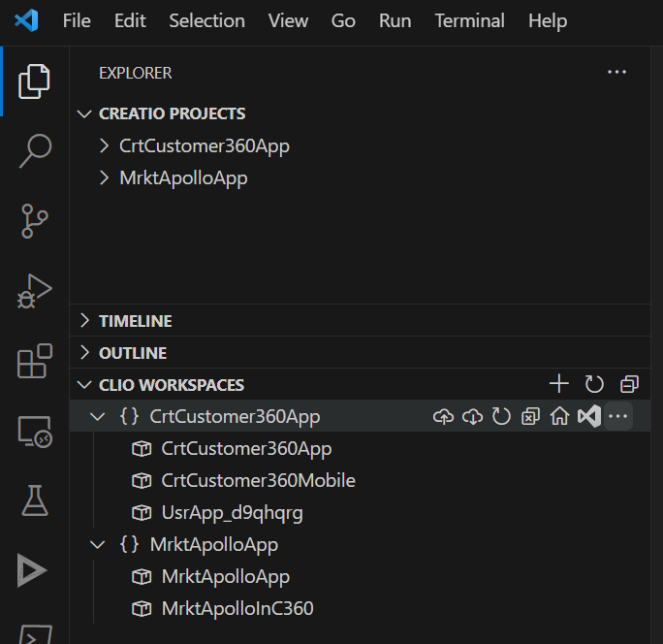Expand CrtCustomer360App folder in Creatio Projects
Screen dimensions: 663x644
[104, 145]
